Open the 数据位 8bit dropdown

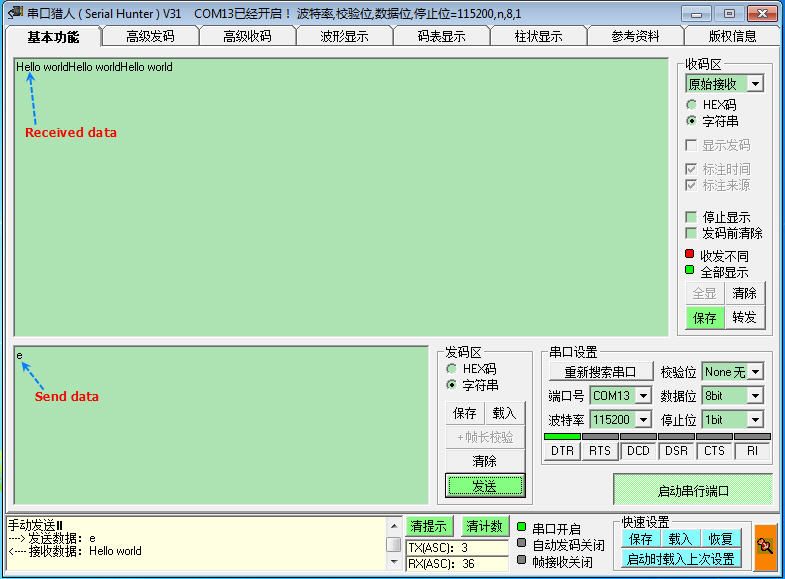(x=755, y=396)
